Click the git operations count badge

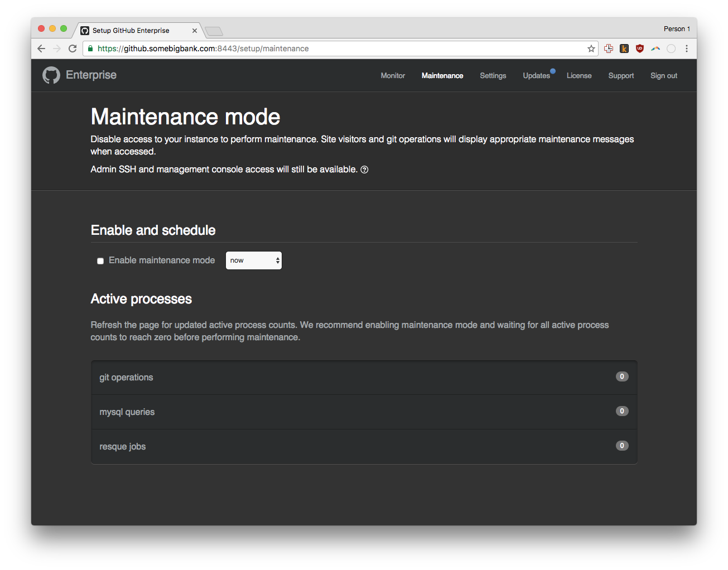622,376
